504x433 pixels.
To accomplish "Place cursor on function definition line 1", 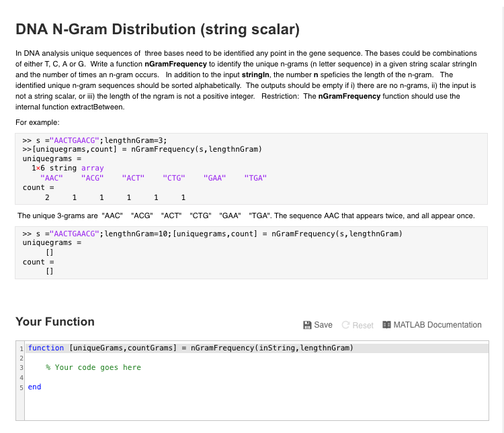I will click(x=257, y=348).
